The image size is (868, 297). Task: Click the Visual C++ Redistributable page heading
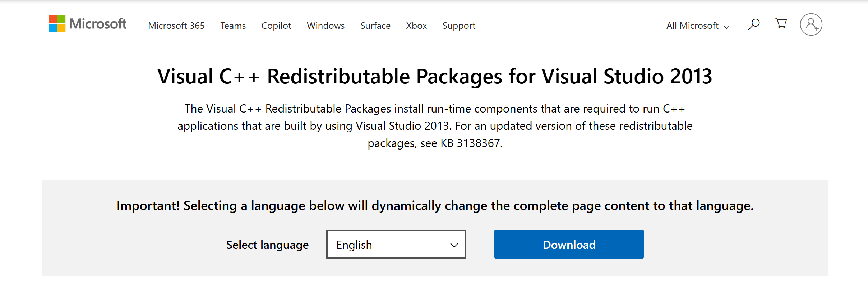[435, 76]
